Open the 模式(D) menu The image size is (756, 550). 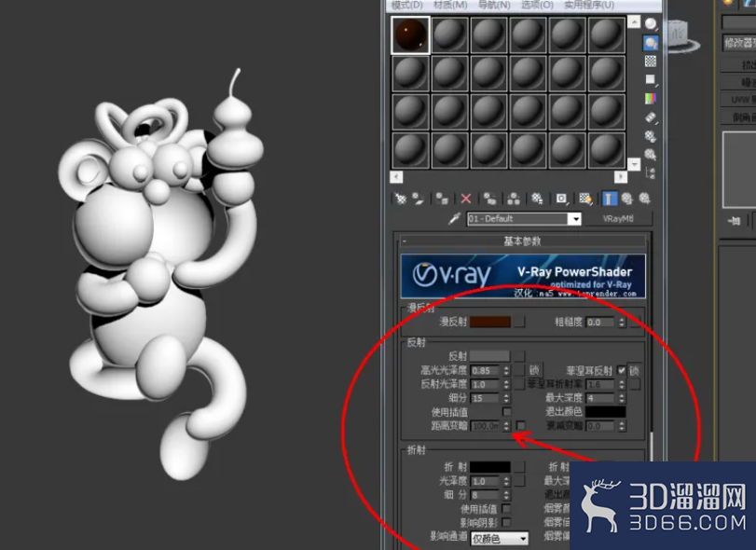[x=407, y=6]
